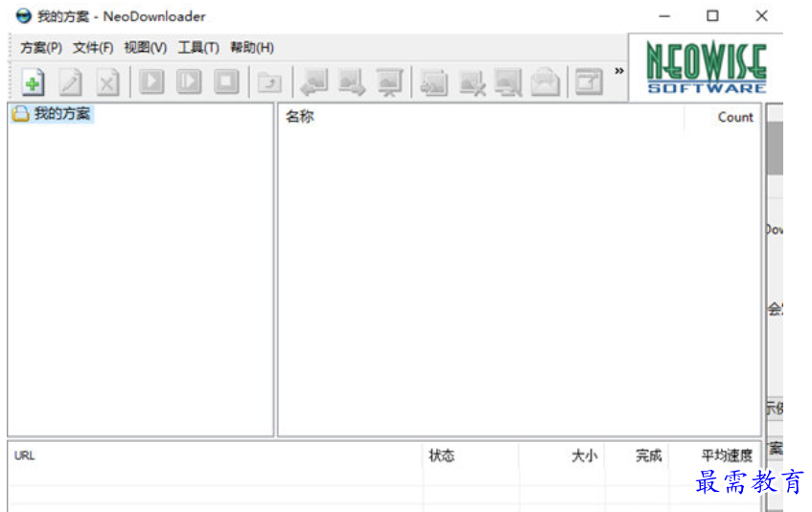The image size is (812, 512).
Task: Open the 工具(T) menu
Action: 198,48
